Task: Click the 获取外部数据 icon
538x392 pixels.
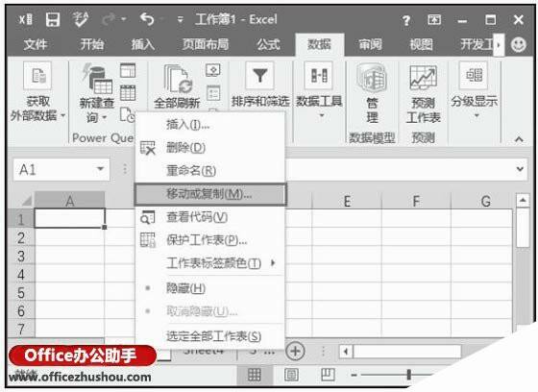Action: click(x=37, y=76)
